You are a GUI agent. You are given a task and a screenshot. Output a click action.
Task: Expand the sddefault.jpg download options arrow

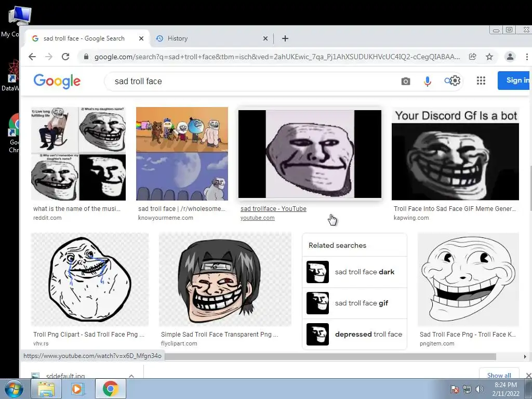131,376
